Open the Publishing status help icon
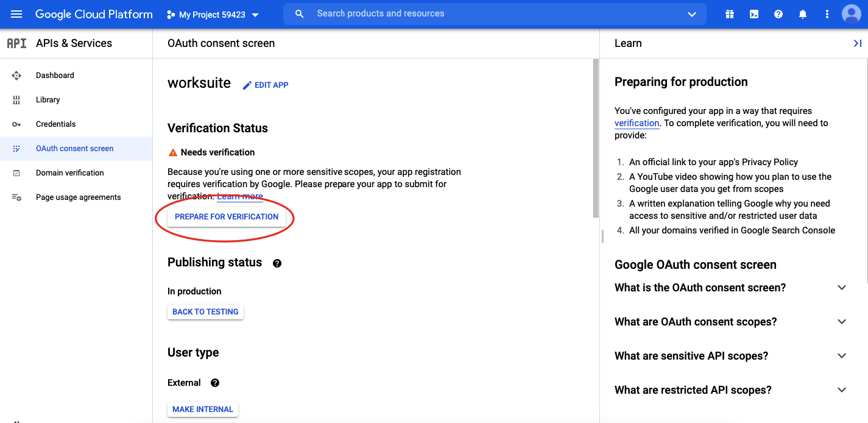This screenshot has width=868, height=423. click(277, 263)
